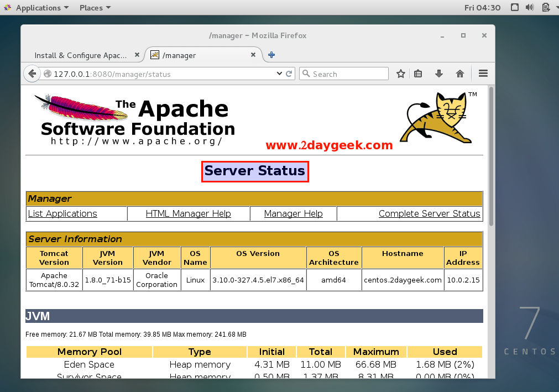The height and width of the screenshot is (392, 559).
Task: Click the amd64 architecture cell
Action: (x=334, y=280)
